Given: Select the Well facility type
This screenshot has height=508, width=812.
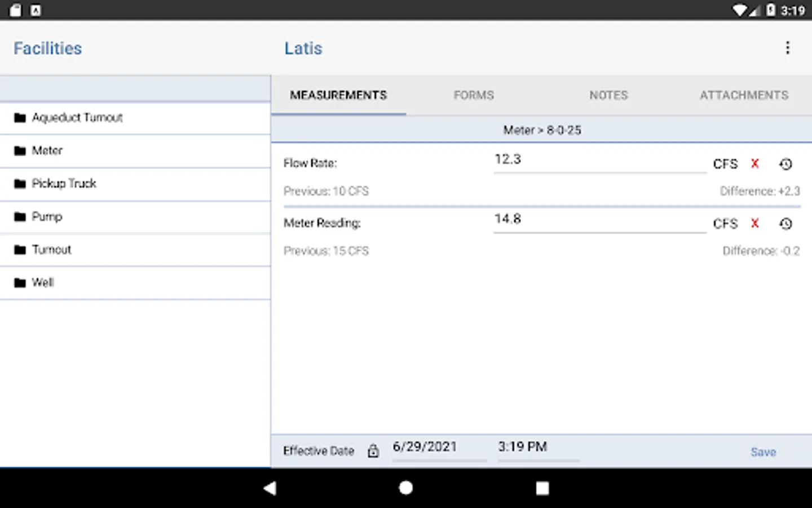Looking at the screenshot, I should (135, 283).
